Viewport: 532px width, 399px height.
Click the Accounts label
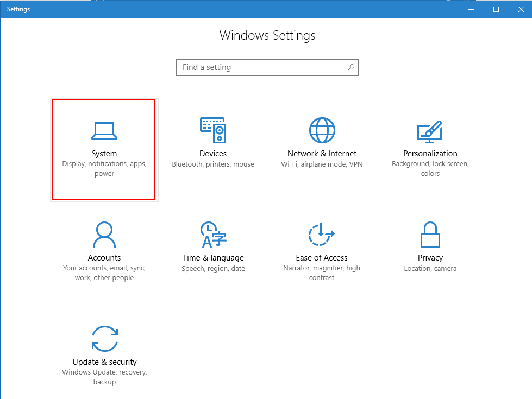pos(104,258)
